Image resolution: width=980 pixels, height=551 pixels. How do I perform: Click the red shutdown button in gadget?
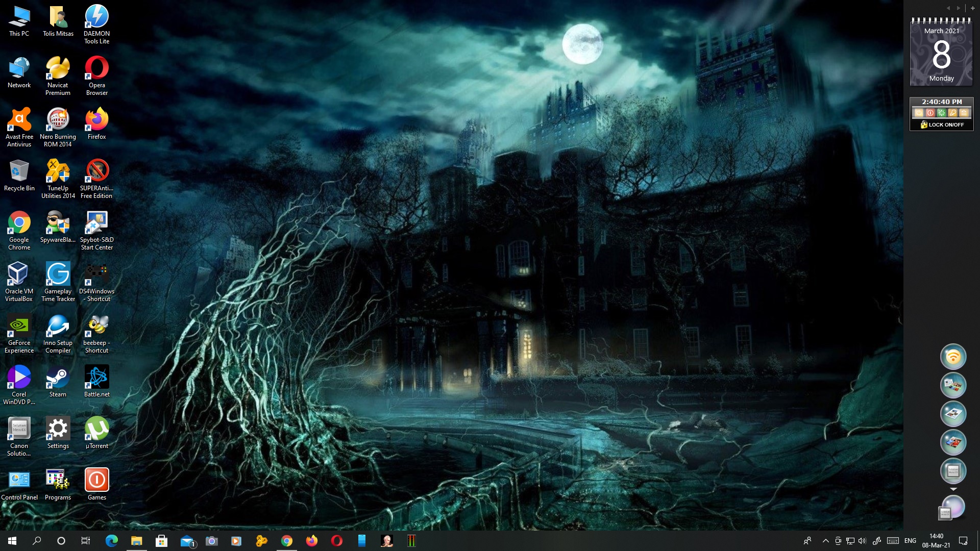click(x=930, y=113)
